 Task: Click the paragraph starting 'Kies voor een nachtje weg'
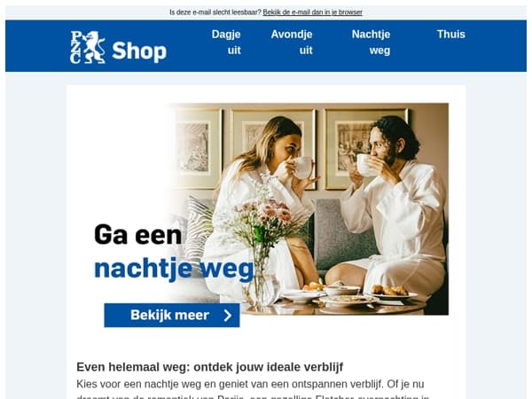[253, 390]
